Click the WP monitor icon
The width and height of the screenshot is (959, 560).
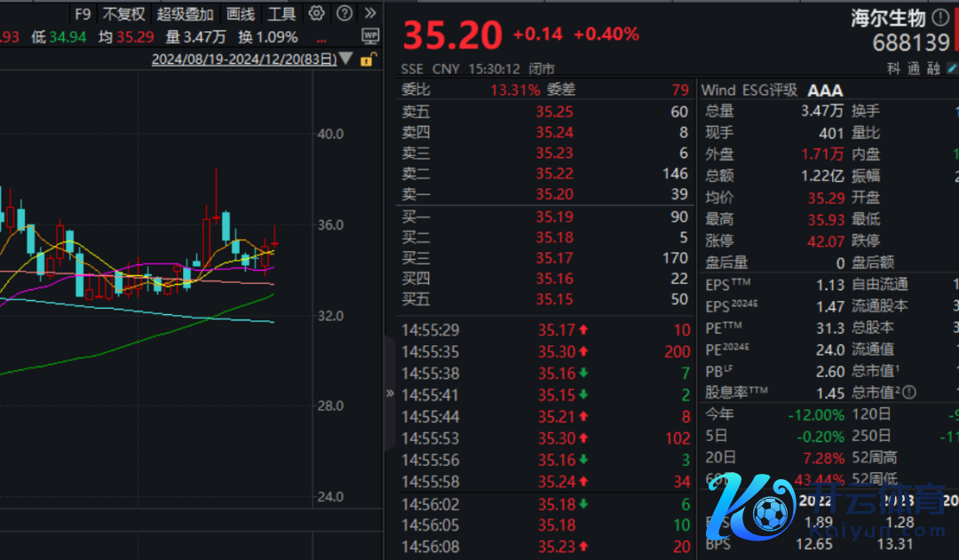(x=370, y=36)
